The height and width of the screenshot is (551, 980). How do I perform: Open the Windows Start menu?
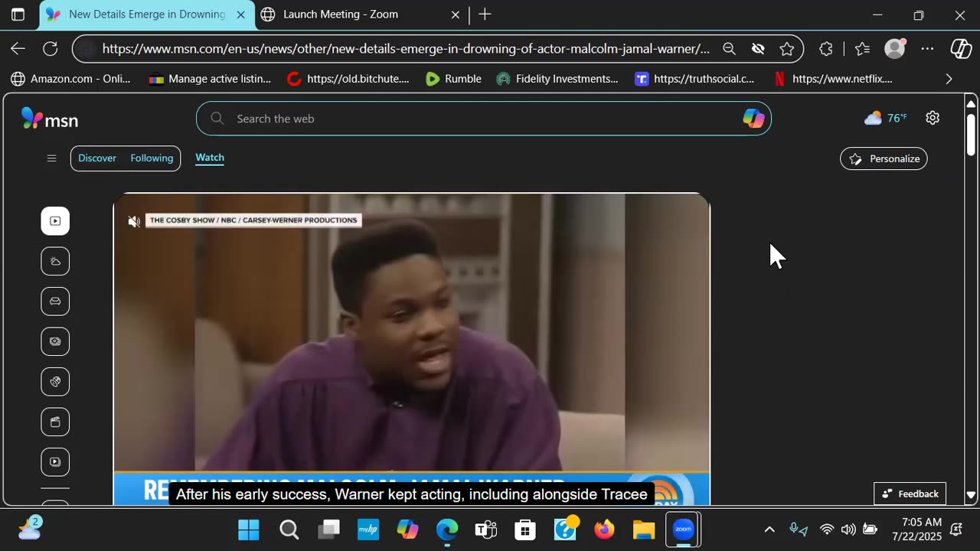pos(249,530)
